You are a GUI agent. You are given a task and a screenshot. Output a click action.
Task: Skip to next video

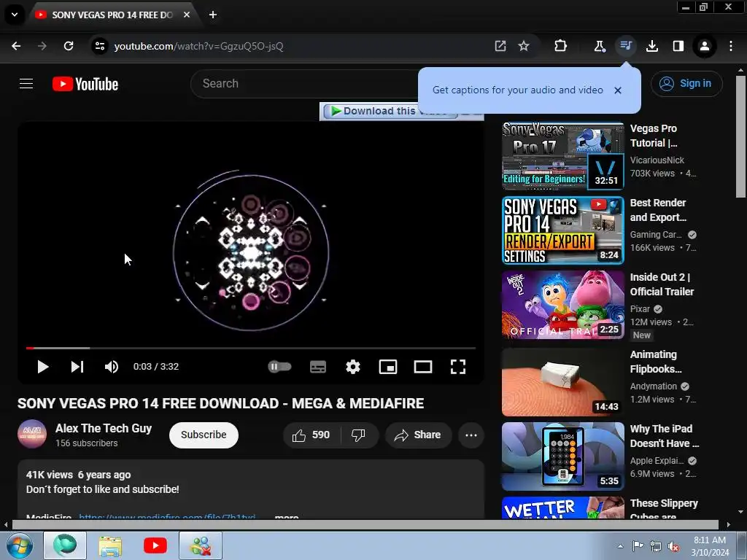tap(77, 367)
